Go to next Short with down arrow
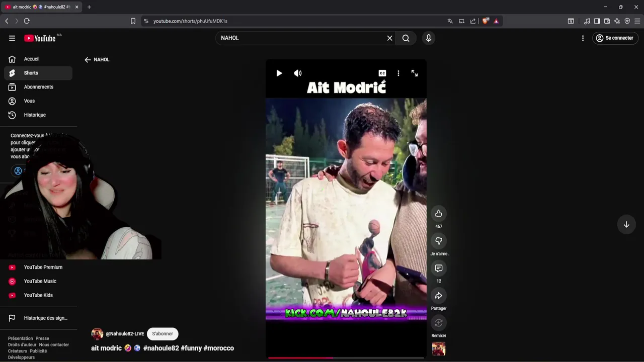Image resolution: width=644 pixels, height=362 pixels. tap(626, 225)
